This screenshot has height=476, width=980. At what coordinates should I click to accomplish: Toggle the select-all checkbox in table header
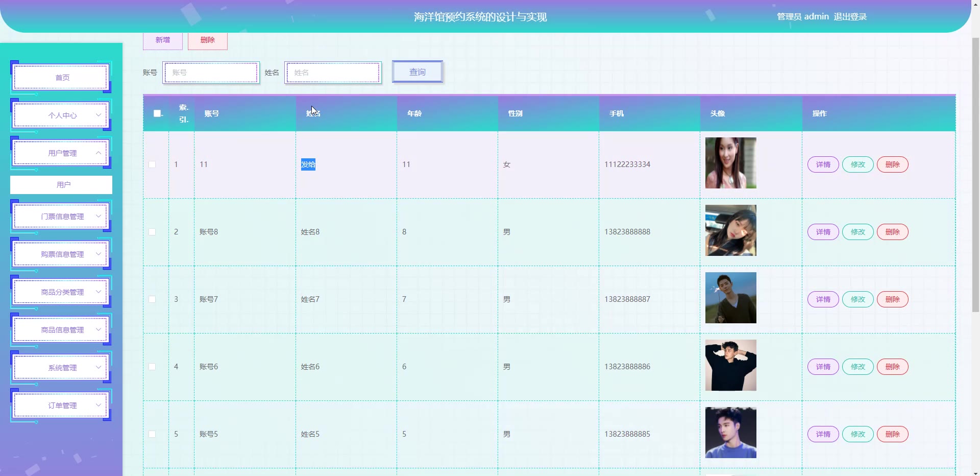(x=157, y=113)
